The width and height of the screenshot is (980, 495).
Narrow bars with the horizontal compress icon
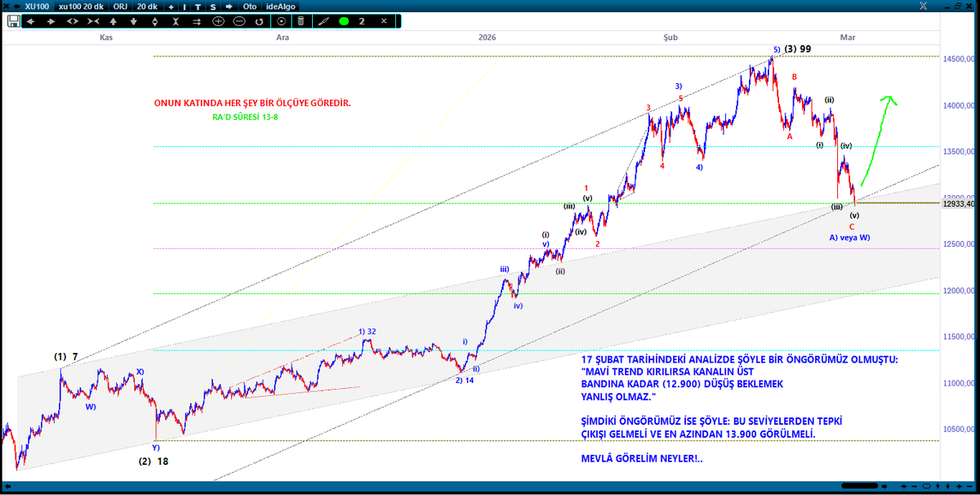coord(93,21)
